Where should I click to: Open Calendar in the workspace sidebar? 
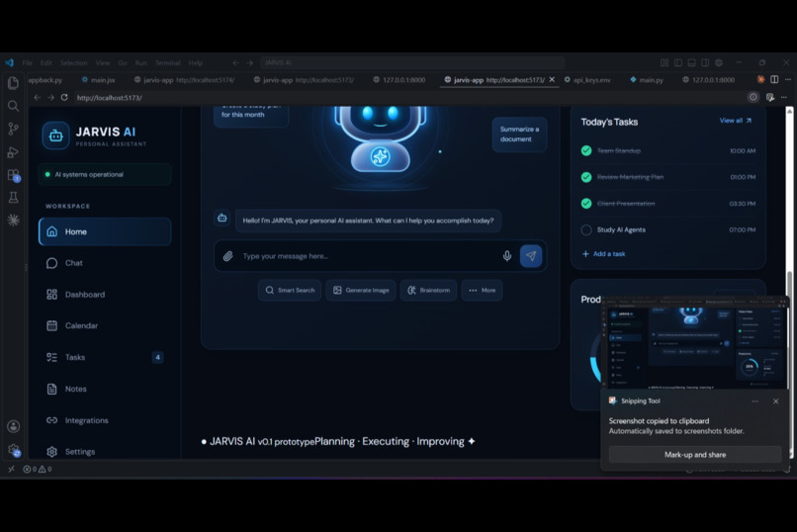(105, 325)
